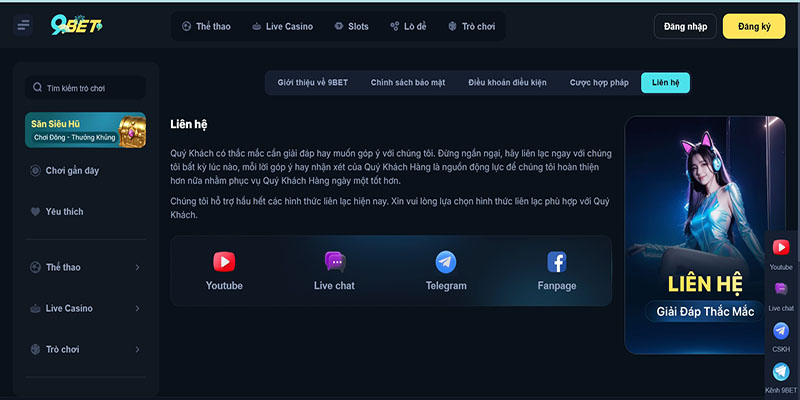Open the Youtube icon in contact options
The height and width of the screenshot is (400, 800).
click(x=224, y=262)
